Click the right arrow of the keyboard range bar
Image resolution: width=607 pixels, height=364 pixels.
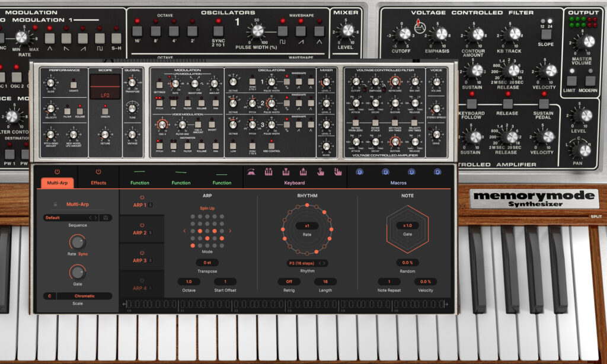tap(446, 304)
